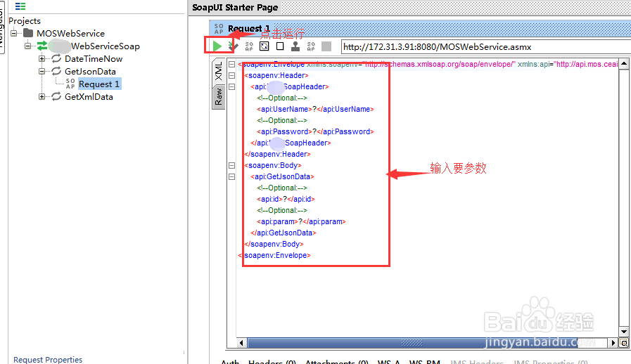Click Request 1 title in editor header
631x364 pixels.
(x=249, y=29)
